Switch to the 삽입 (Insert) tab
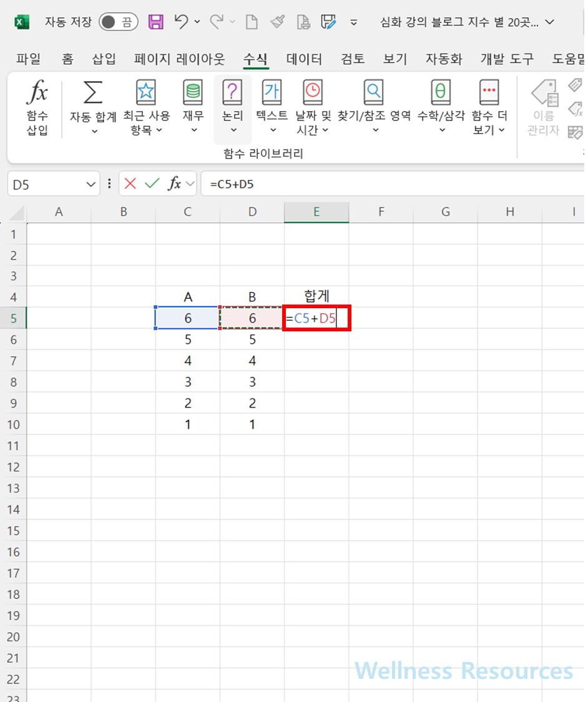Screen dimensions: 588x702 point(104,59)
